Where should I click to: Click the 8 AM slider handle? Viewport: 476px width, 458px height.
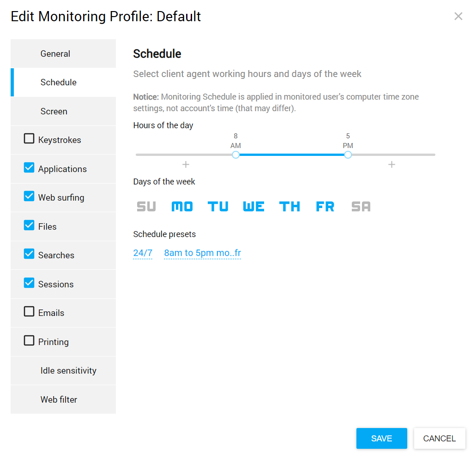coord(236,155)
